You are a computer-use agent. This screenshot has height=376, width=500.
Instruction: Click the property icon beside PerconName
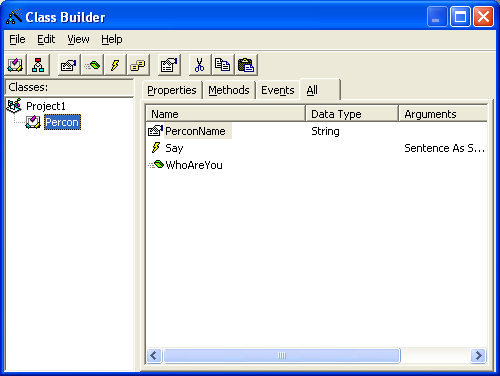[x=155, y=131]
